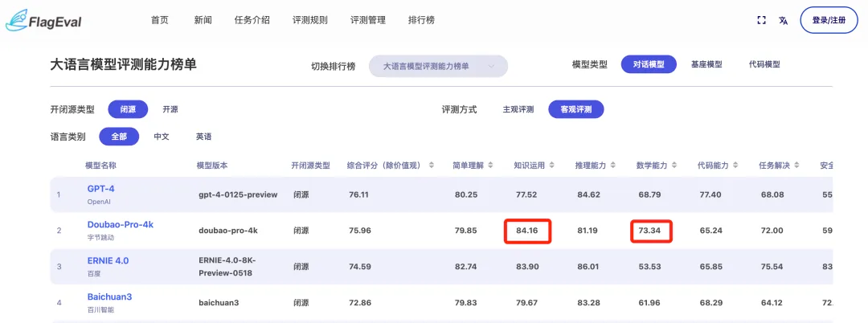Open the language translation icon
The image size is (868, 323).
(x=783, y=20)
